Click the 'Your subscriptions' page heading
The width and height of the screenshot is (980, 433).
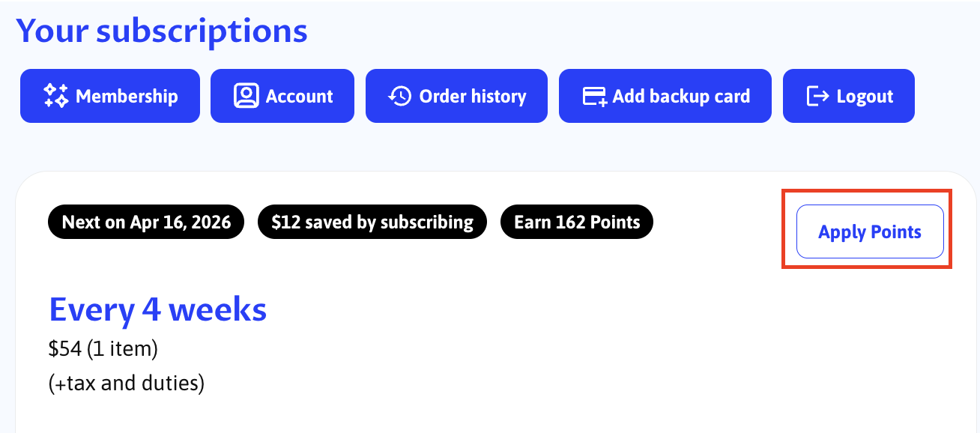click(162, 31)
